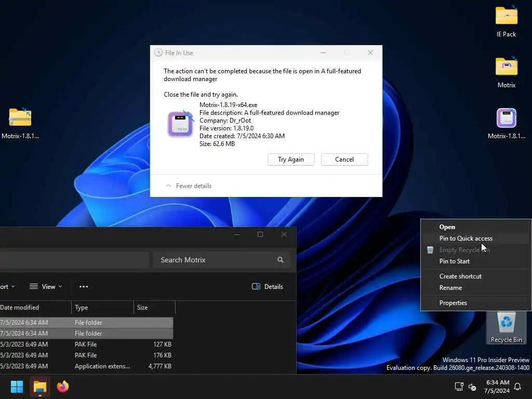
Task: Open the Sort dropdown in Explorer
Action: click(7, 287)
